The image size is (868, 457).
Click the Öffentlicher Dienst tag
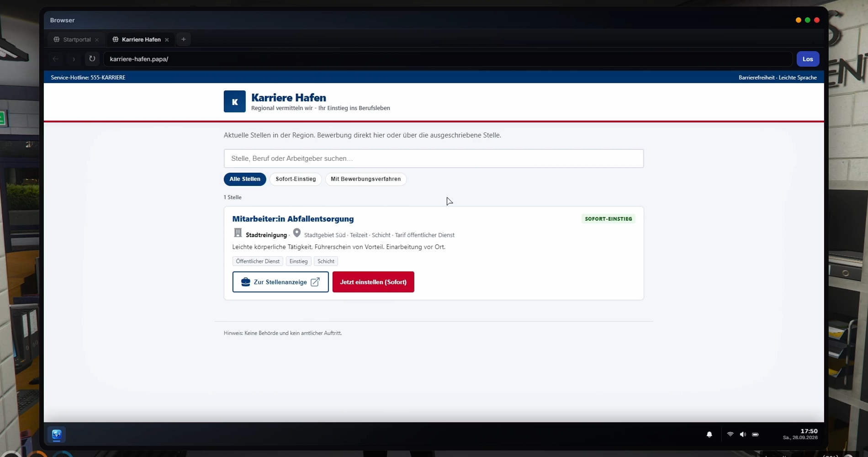[x=258, y=261]
